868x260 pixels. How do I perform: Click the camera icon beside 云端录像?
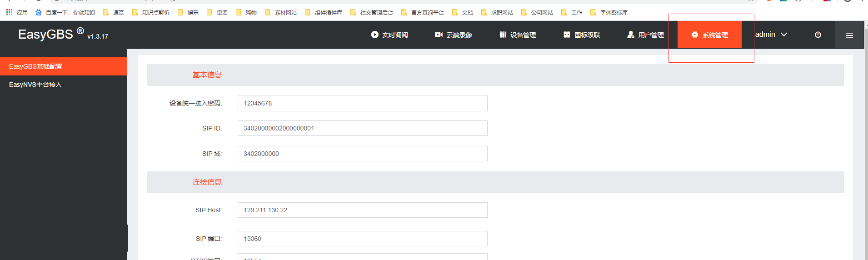click(x=439, y=35)
